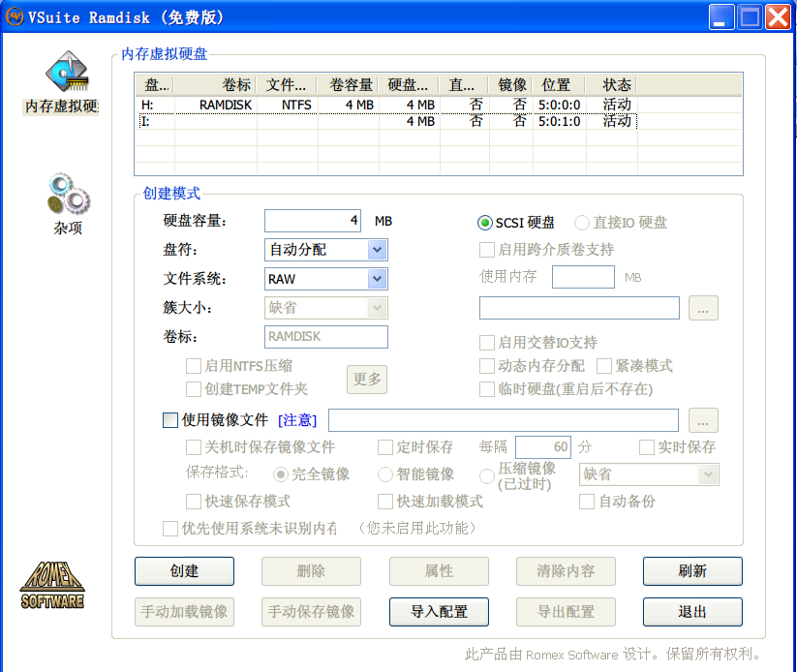Toggle 启用NTFS压缩 checkbox
The height and width of the screenshot is (672, 797).
tap(193, 366)
